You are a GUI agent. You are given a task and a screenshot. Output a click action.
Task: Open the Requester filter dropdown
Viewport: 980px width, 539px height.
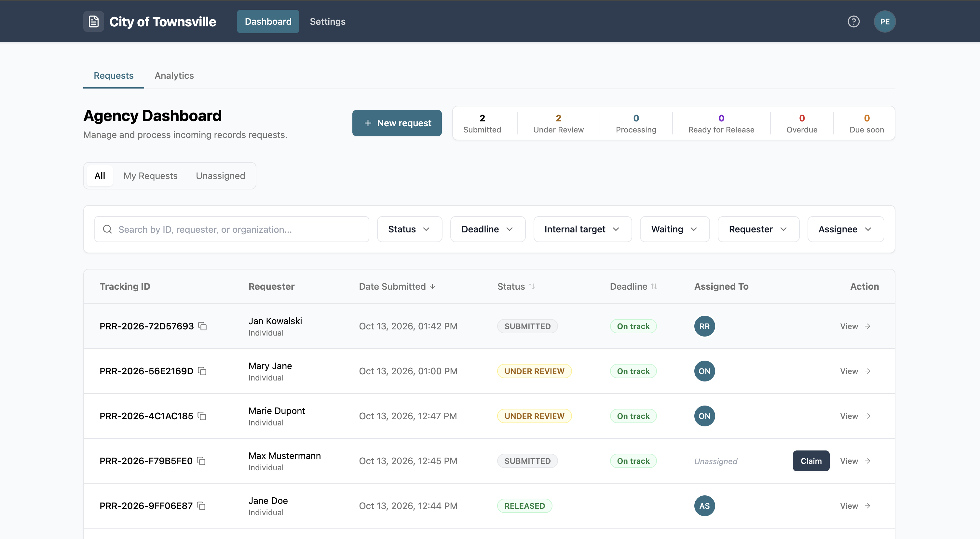(x=758, y=229)
